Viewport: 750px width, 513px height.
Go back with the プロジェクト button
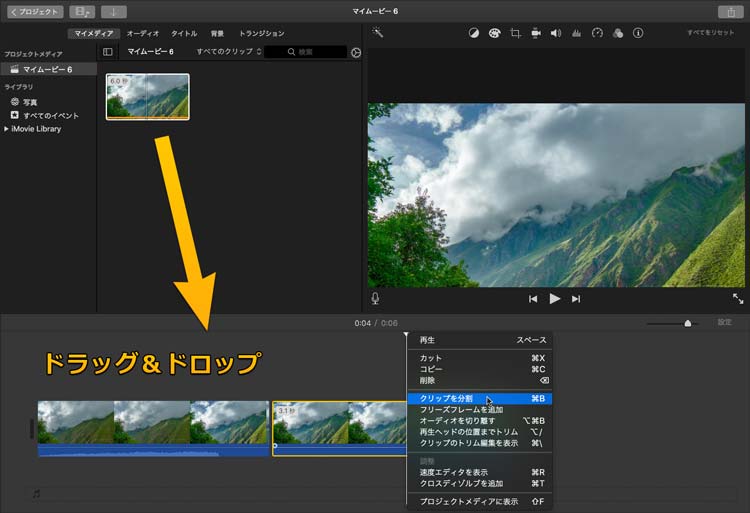pos(35,12)
